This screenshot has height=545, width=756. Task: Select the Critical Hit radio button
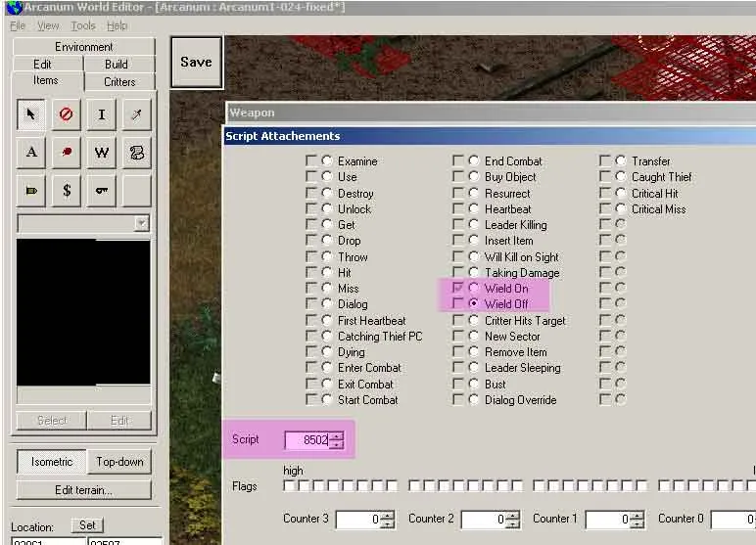tap(621, 193)
